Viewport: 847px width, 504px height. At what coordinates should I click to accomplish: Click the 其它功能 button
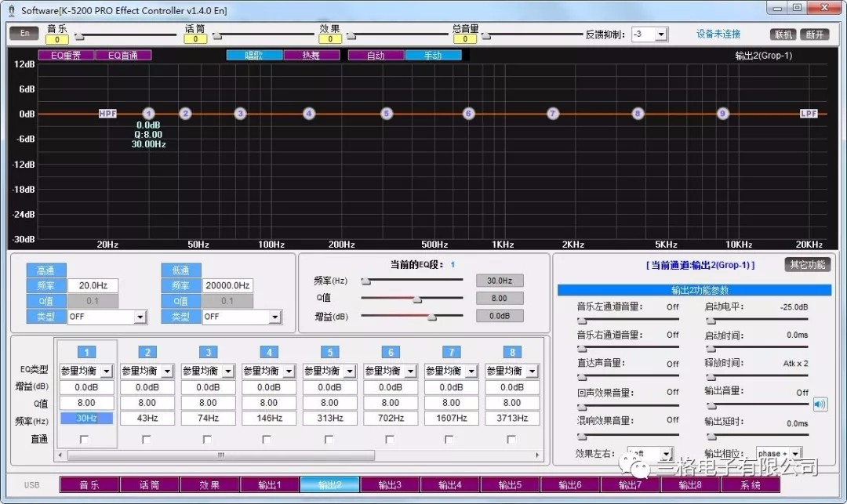tap(807, 265)
